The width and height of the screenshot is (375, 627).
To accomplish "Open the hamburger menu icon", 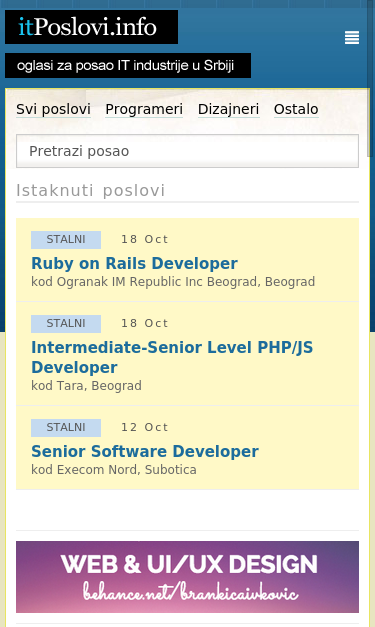I will click(x=352, y=38).
